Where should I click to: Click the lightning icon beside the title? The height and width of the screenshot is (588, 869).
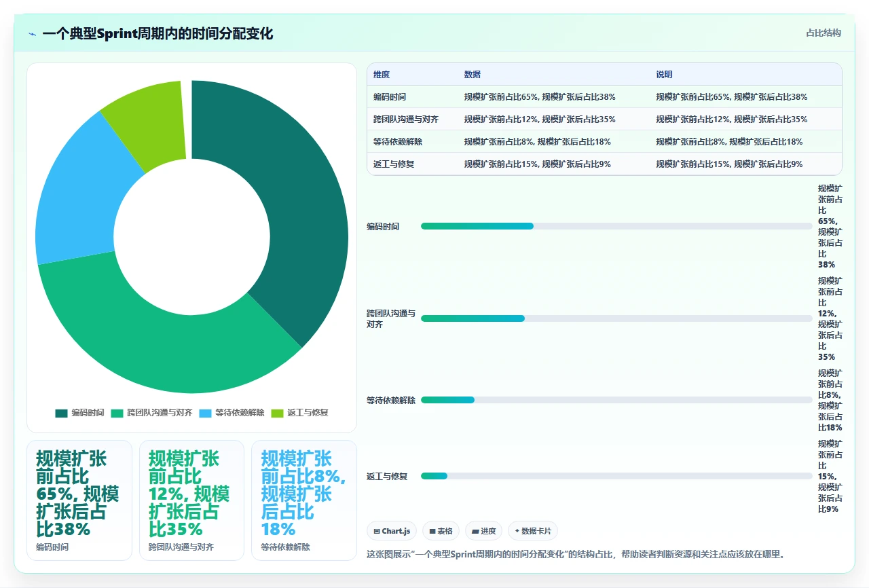tap(33, 34)
